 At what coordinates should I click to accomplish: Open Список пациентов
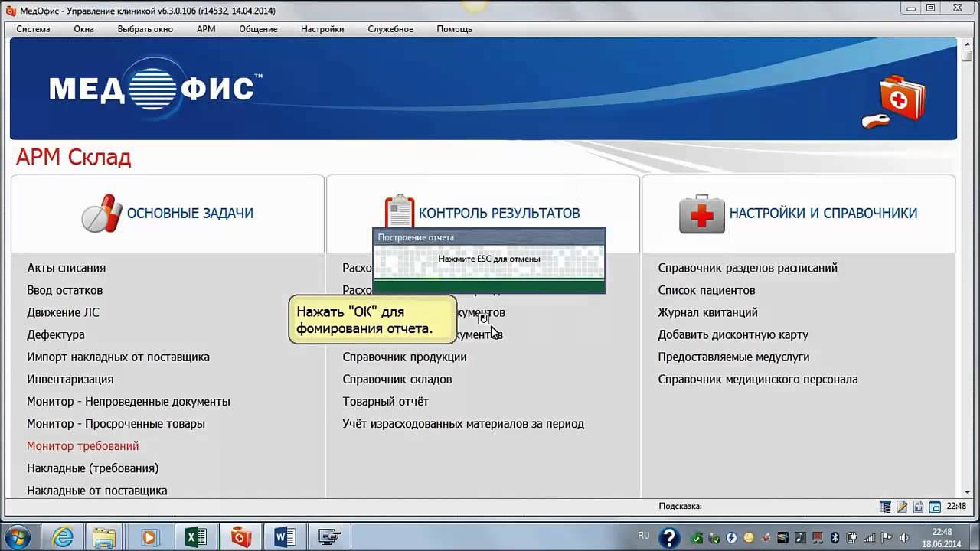[x=707, y=290]
